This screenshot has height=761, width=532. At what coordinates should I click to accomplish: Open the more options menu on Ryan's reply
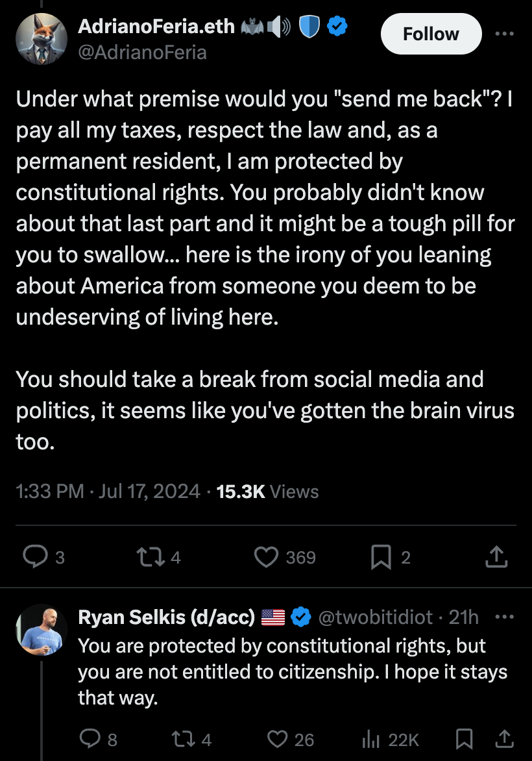point(508,616)
